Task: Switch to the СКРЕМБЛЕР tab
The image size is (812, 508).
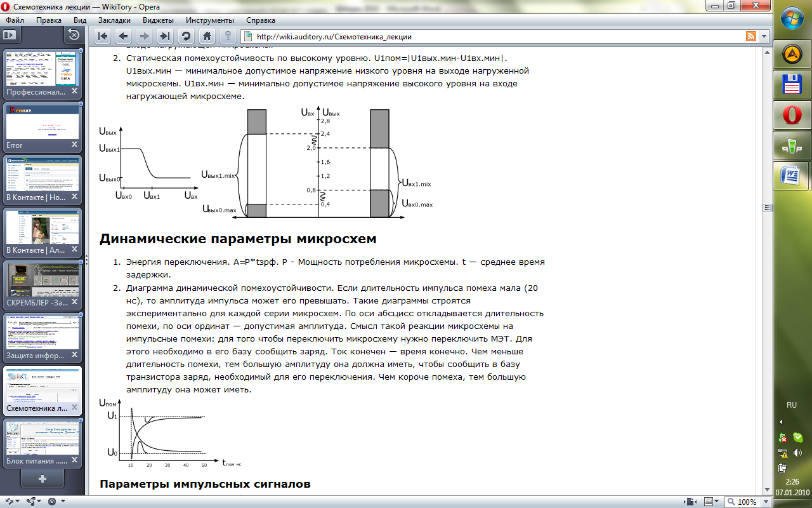Action: [42, 284]
